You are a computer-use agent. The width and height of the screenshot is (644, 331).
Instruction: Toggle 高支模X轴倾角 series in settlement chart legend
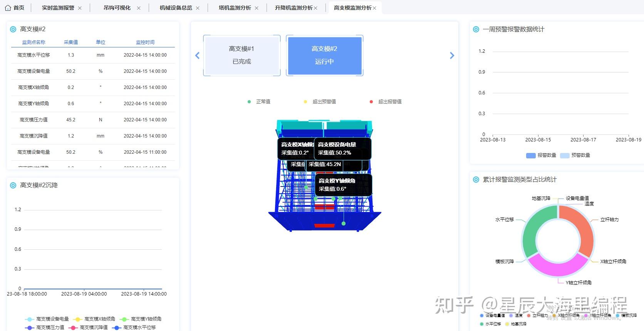click(x=94, y=319)
